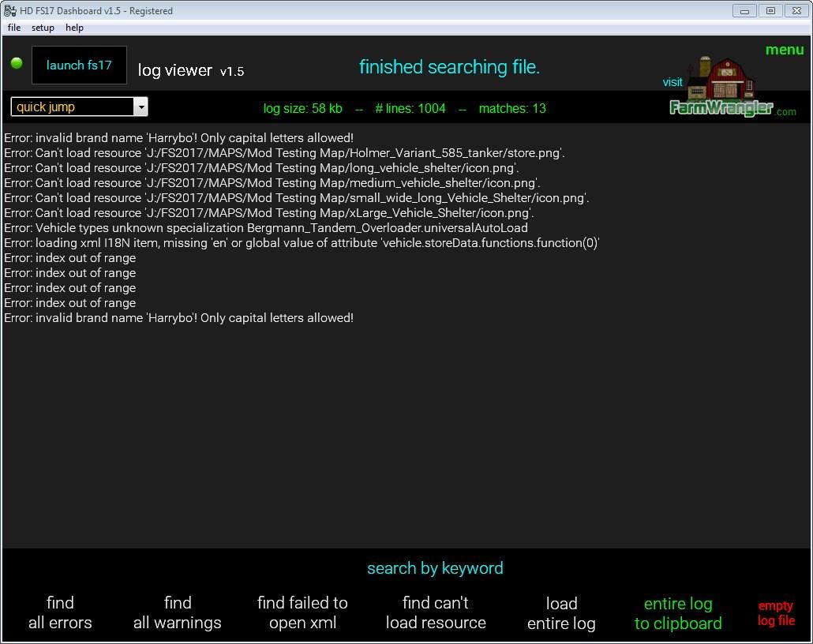This screenshot has width=813, height=644.
Task: Open the green menu link
Action: point(784,50)
